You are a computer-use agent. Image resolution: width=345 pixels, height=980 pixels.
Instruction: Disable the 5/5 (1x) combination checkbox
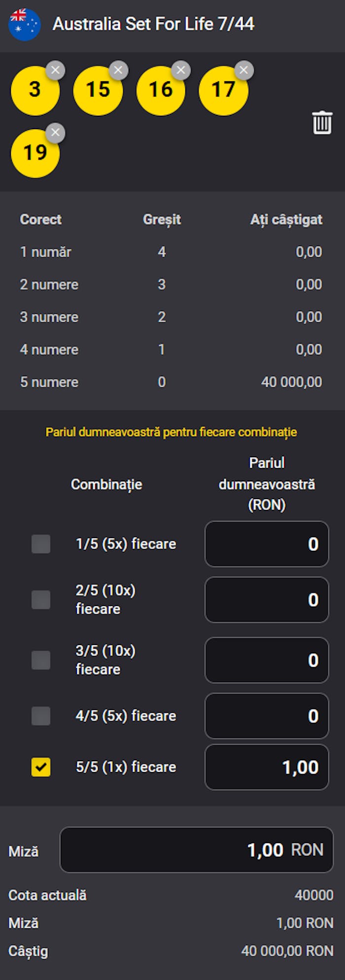pyautogui.click(x=41, y=767)
